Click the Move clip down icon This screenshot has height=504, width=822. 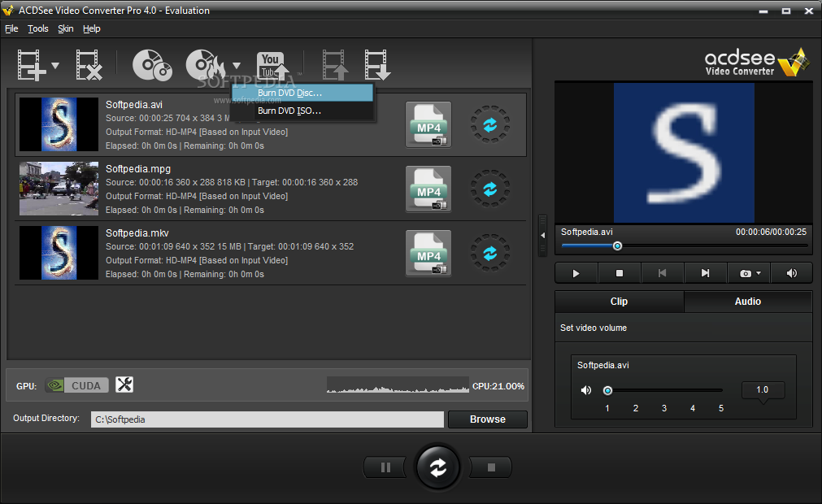pos(377,65)
